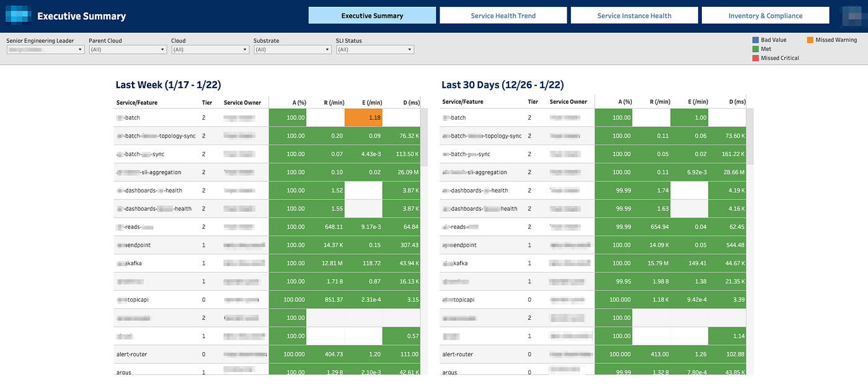868x388 pixels.
Task: Click the blue Bad Value legend swatch
Action: (x=755, y=40)
